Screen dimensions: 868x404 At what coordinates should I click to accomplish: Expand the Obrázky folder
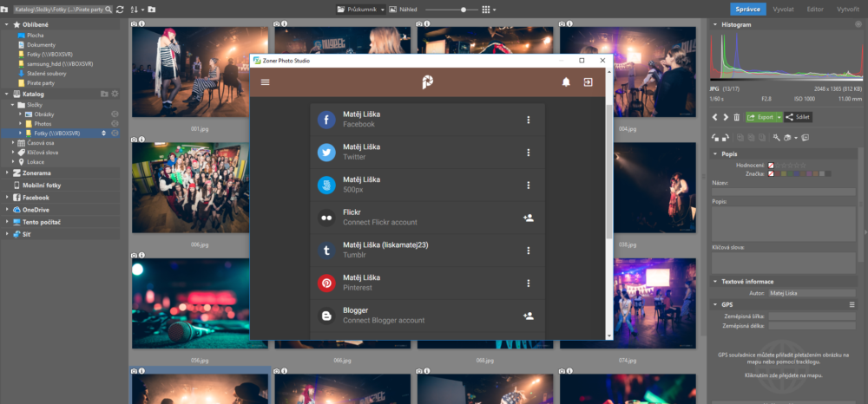21,114
